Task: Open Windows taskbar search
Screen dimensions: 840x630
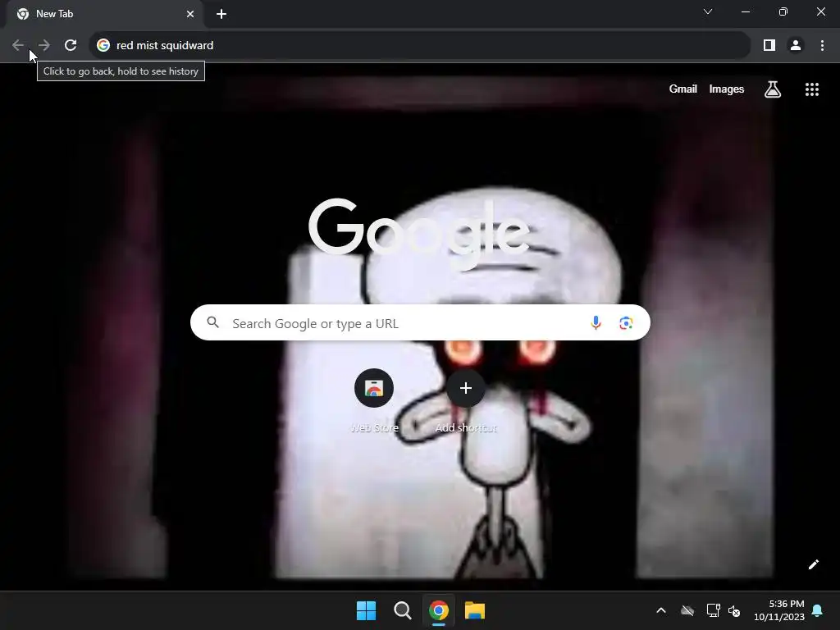Action: [x=402, y=610]
